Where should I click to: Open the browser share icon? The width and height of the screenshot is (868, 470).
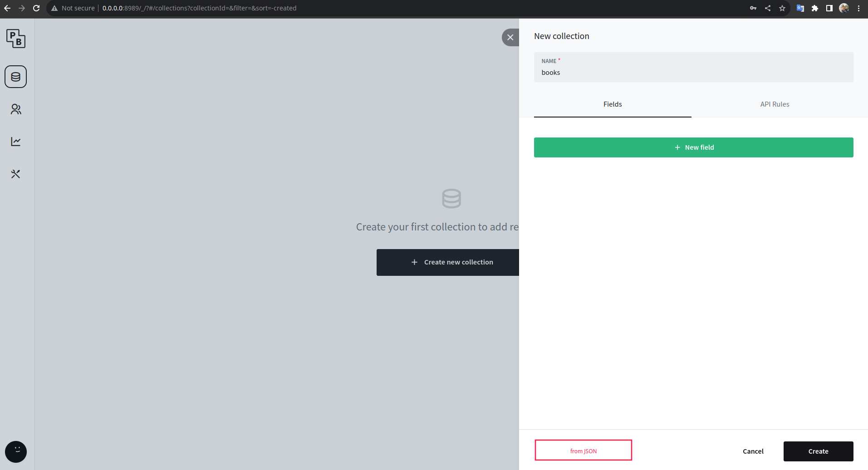click(768, 8)
